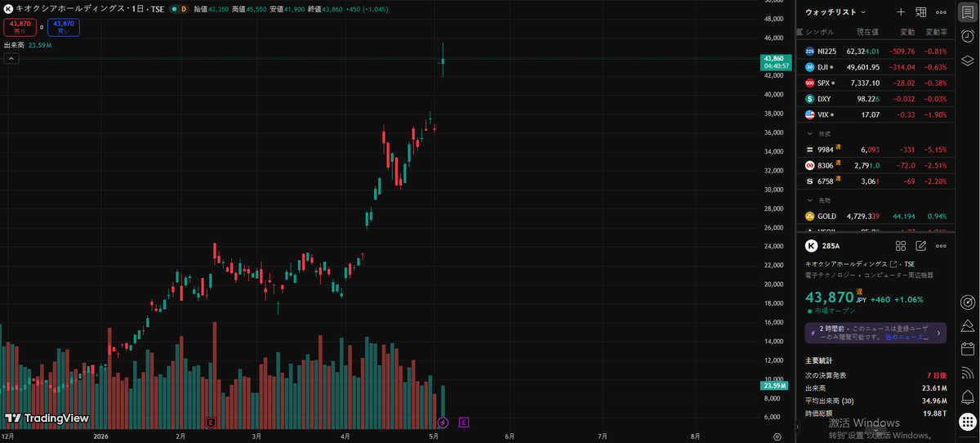Click the chart title キオクシアホールディングス・1日・TSE
980x443 pixels.
point(88,8)
